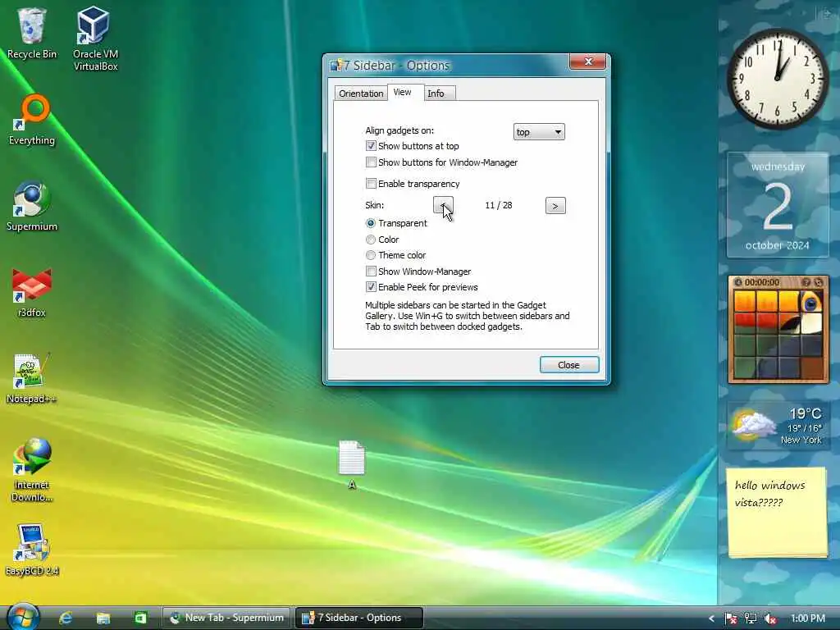Click the 7 Sidebar title bar icon
Screen dimensions: 840x630
click(x=336, y=66)
